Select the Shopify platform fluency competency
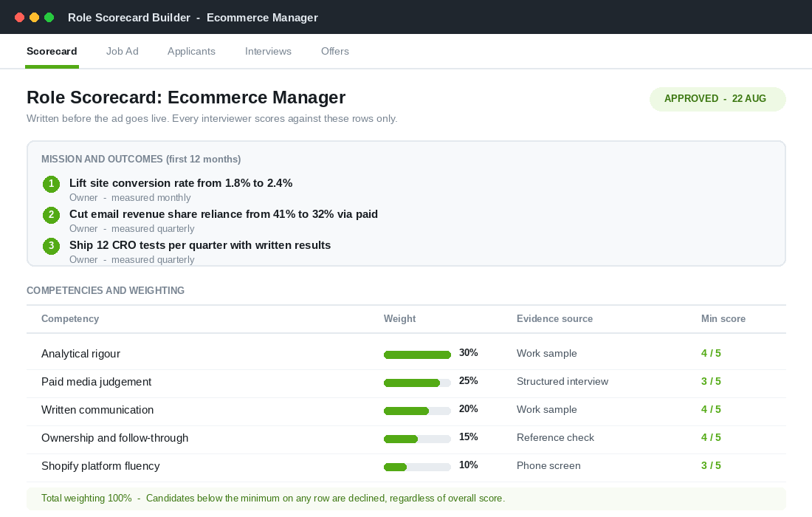Screen dimensions: 812x517 tap(100, 466)
